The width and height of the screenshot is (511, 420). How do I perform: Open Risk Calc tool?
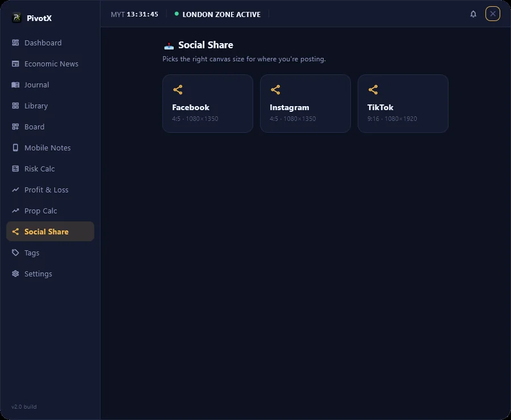tap(50, 169)
